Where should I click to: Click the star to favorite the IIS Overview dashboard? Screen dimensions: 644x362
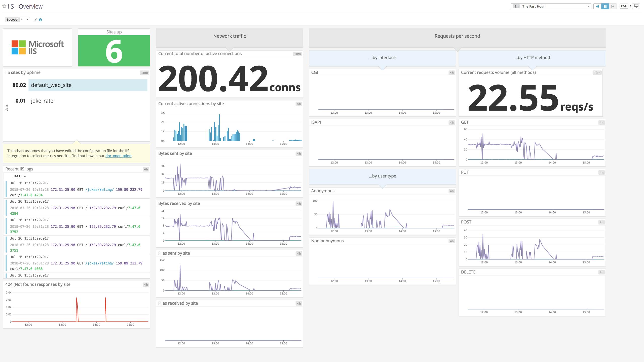[4, 6]
